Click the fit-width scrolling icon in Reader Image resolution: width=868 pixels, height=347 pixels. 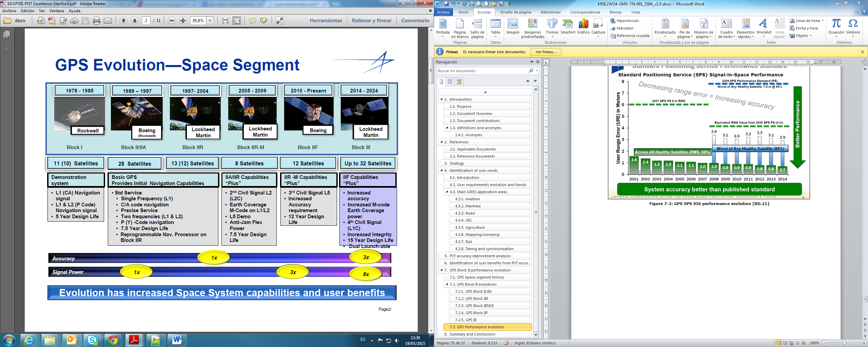pyautogui.click(x=225, y=21)
